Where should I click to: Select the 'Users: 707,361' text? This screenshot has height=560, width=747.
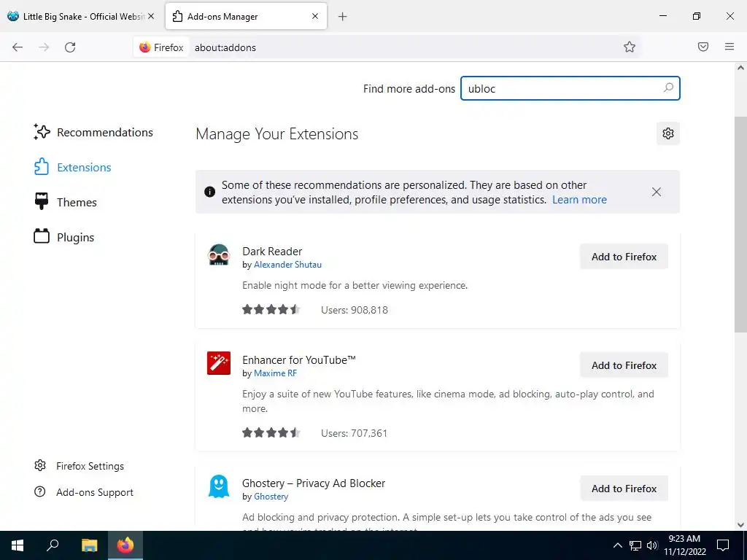354,433
